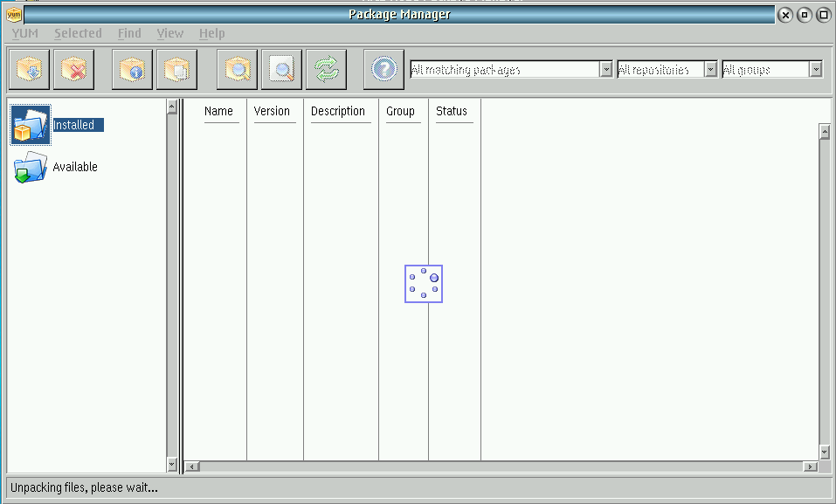Click the Available label in sidebar
The image size is (836, 504).
(x=75, y=167)
